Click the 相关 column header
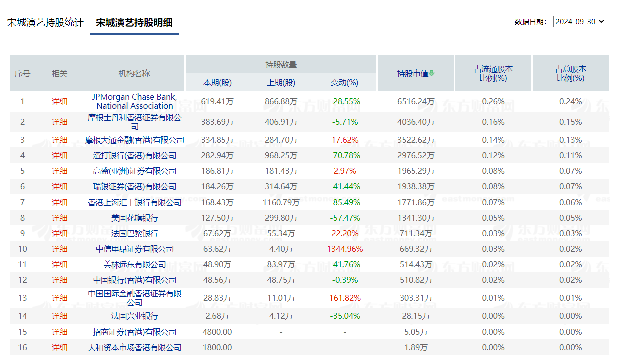The height and width of the screenshot is (364, 617). 59,73
